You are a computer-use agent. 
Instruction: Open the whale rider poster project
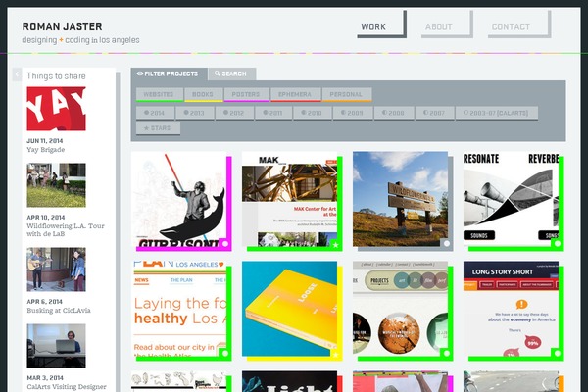[179, 199]
